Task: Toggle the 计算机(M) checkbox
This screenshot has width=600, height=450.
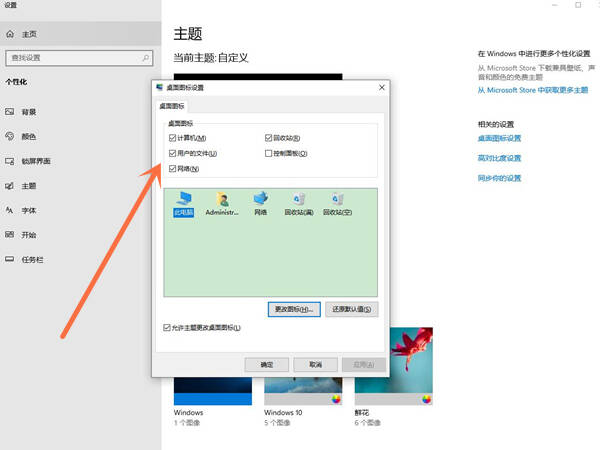Action: tap(172, 138)
